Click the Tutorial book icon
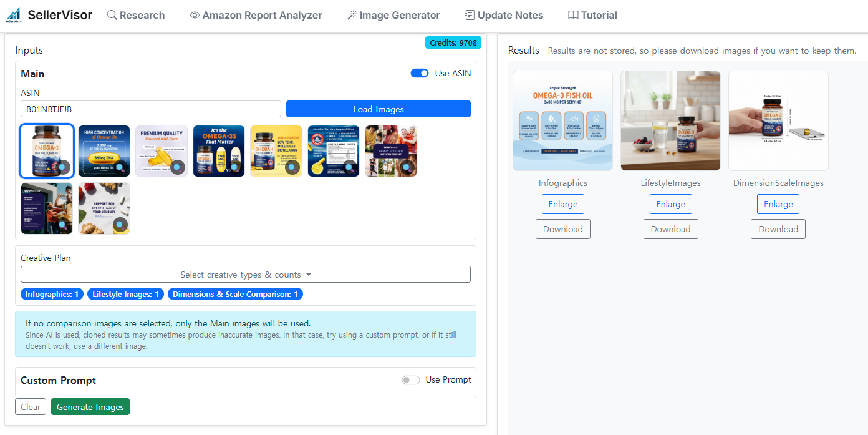The width and height of the screenshot is (868, 435). coord(573,15)
